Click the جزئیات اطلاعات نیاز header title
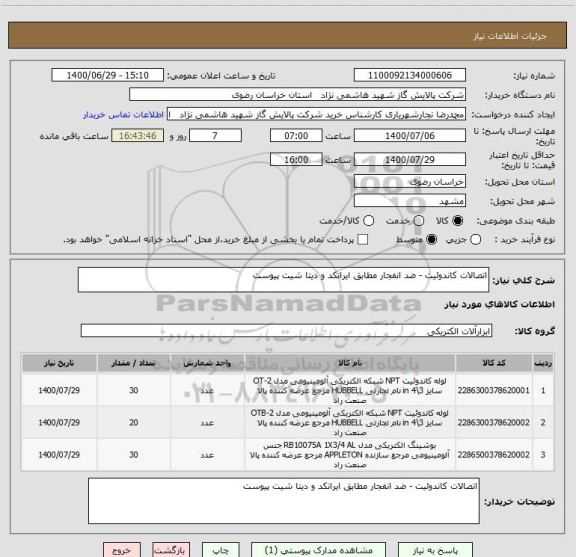 [510, 36]
